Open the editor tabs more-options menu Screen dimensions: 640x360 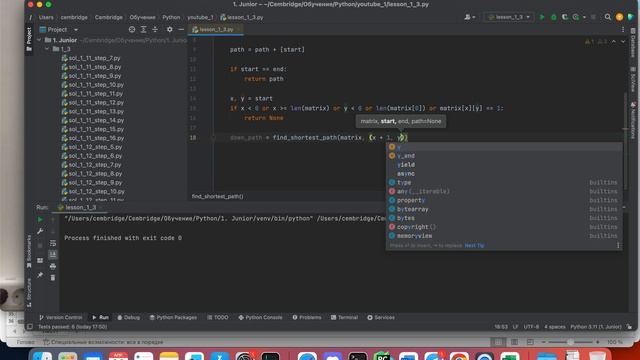tap(623, 29)
